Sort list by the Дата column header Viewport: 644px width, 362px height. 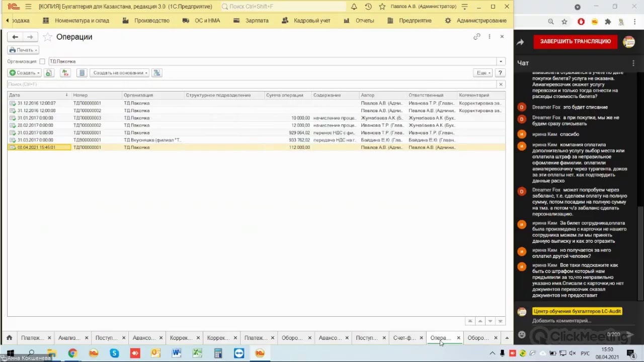click(x=38, y=95)
